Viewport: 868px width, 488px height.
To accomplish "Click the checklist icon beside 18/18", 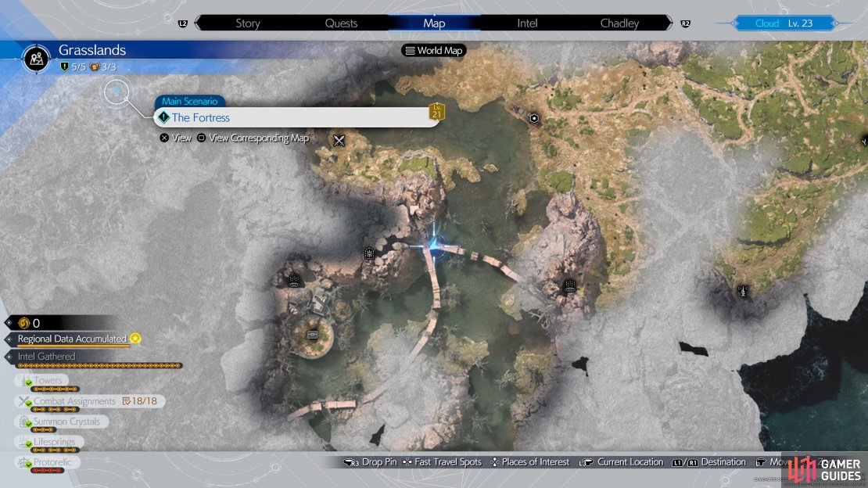I will point(126,401).
